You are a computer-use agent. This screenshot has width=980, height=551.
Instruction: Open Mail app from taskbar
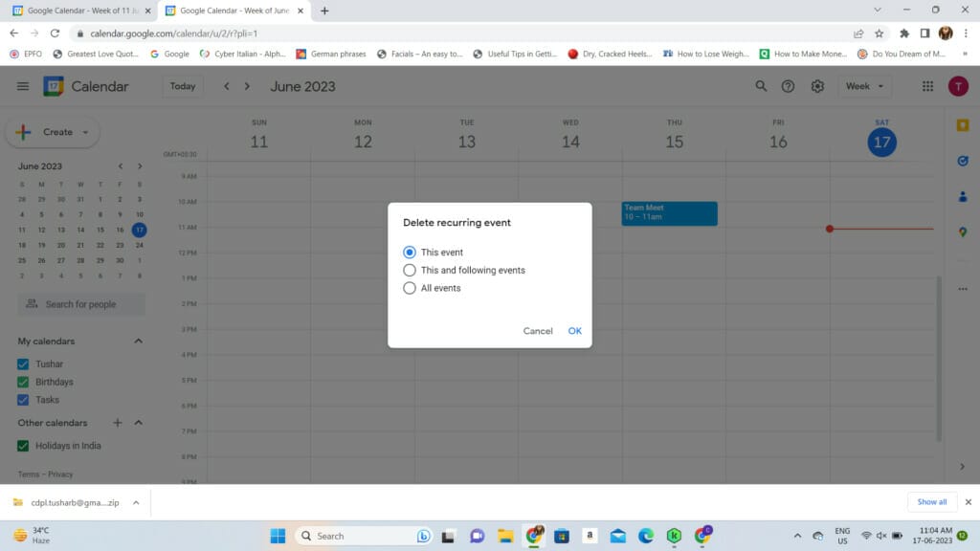tap(617, 536)
